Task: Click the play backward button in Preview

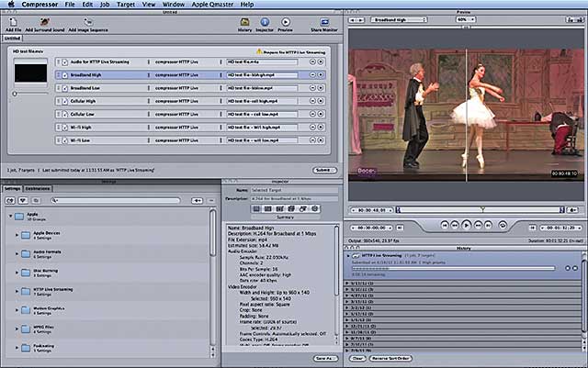Action: tap(455, 225)
